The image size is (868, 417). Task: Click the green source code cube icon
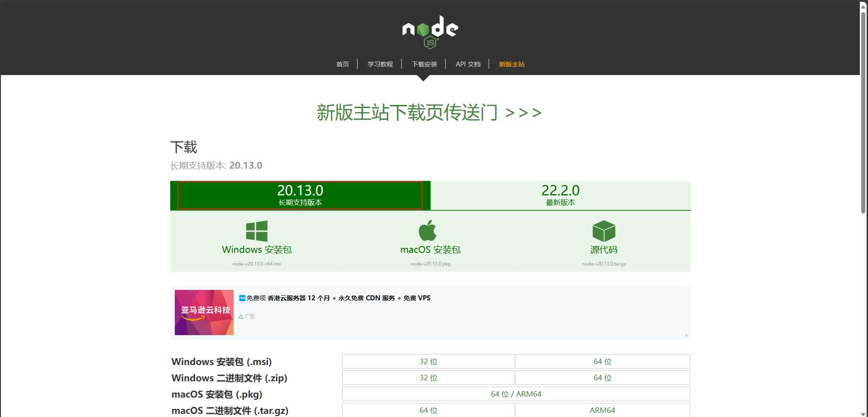(604, 231)
